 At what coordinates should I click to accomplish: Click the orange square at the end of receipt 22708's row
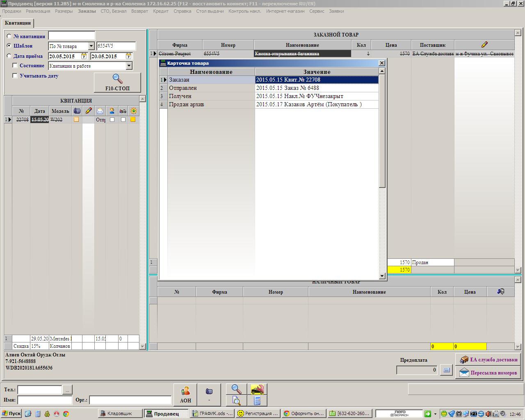pyautogui.click(x=133, y=119)
